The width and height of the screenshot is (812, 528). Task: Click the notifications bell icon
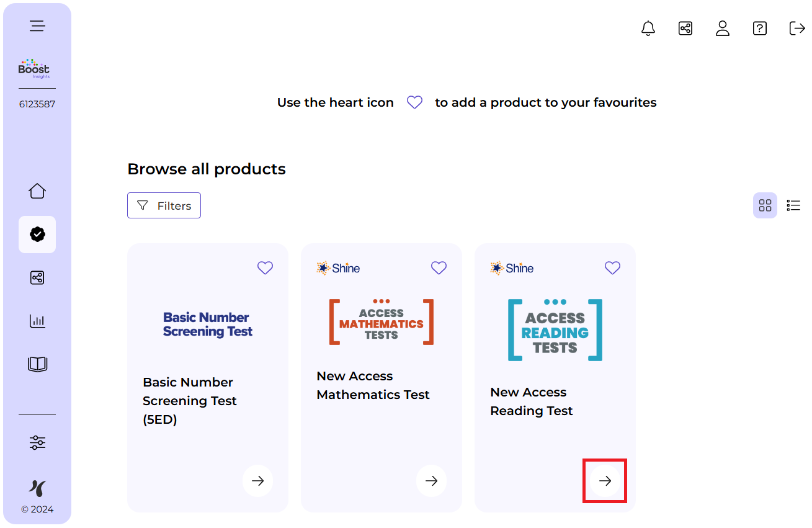coord(648,28)
